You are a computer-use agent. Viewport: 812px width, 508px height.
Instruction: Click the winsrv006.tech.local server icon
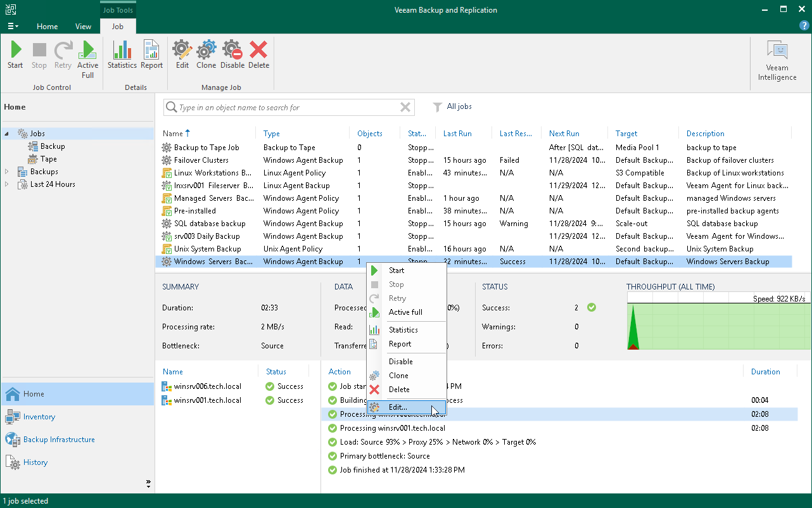point(167,386)
